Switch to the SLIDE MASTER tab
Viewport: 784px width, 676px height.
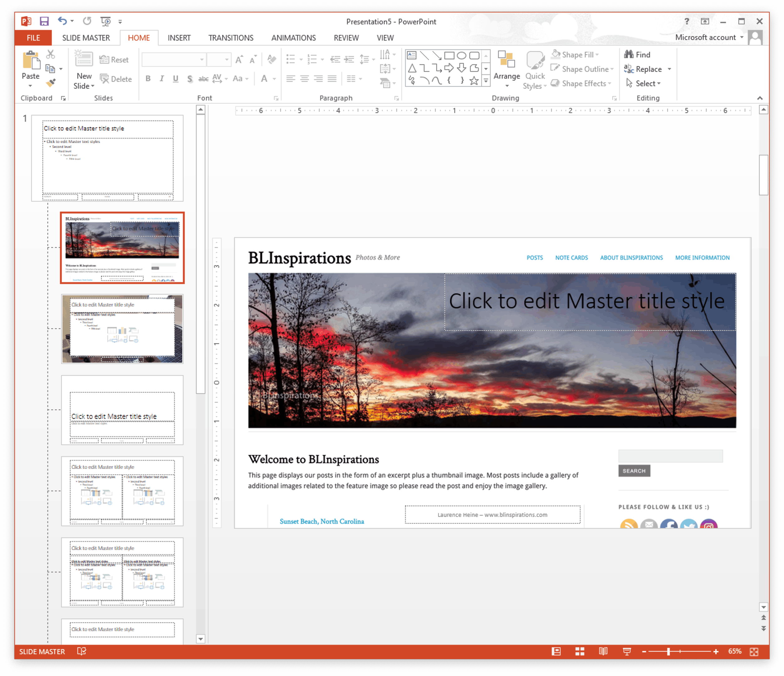[x=86, y=38]
